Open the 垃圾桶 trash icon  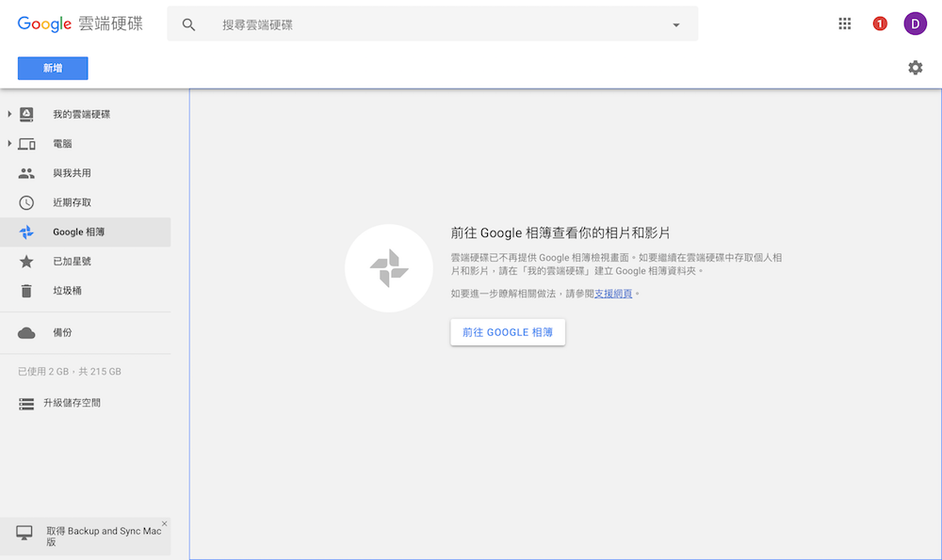[25, 291]
